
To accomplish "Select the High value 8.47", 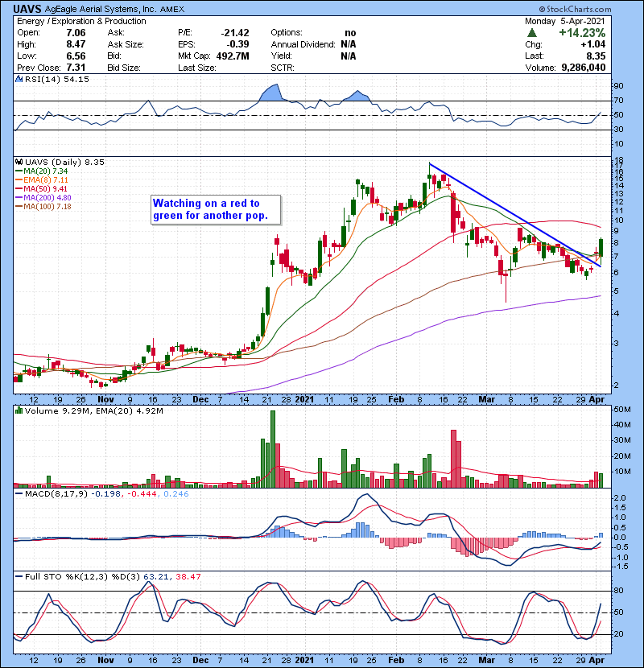I will (76, 44).
